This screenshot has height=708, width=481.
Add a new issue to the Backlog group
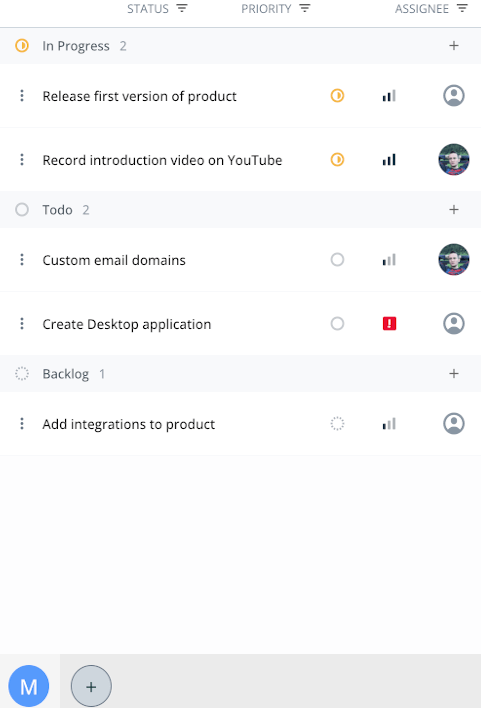pyautogui.click(x=454, y=373)
